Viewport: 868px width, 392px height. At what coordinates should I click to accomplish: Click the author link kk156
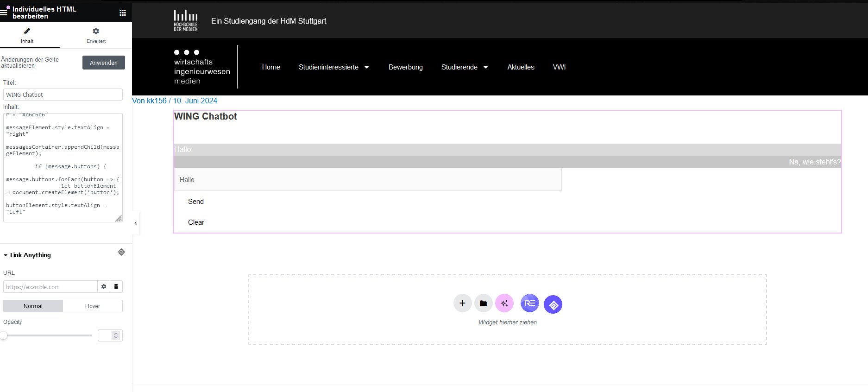pyautogui.click(x=157, y=101)
